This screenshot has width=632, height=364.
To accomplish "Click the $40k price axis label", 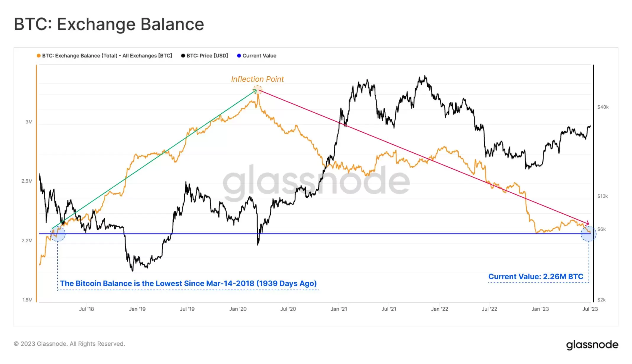I will pos(603,107).
